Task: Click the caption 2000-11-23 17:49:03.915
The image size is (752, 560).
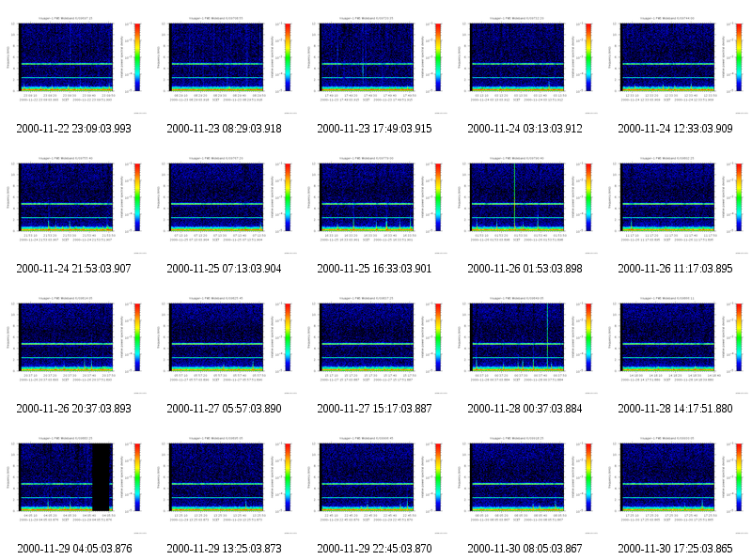Action: coord(374,129)
